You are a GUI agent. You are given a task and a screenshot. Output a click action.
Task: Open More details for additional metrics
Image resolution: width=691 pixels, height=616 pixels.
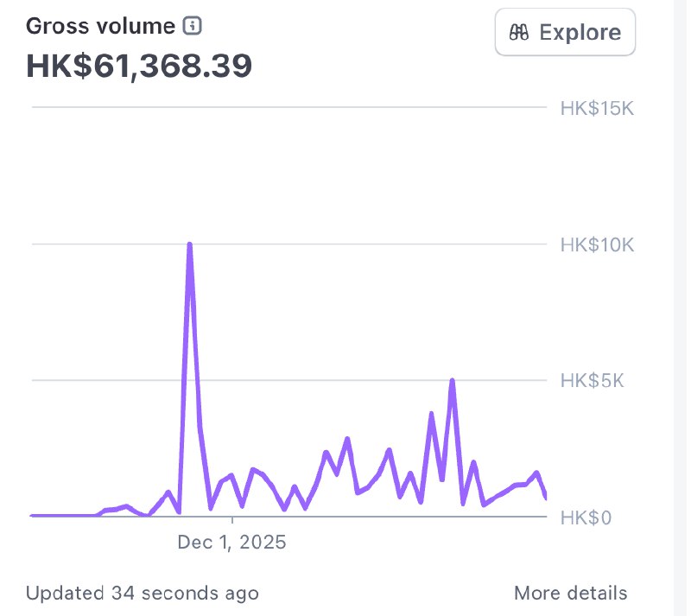coord(570,594)
